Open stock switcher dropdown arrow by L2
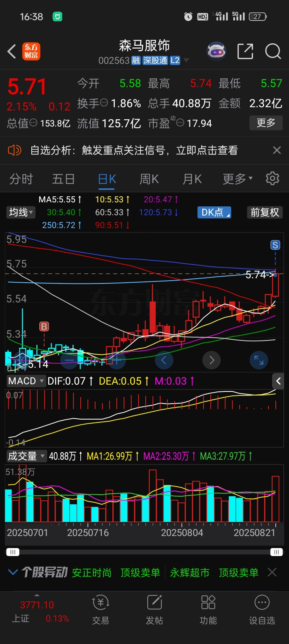 [186, 61]
